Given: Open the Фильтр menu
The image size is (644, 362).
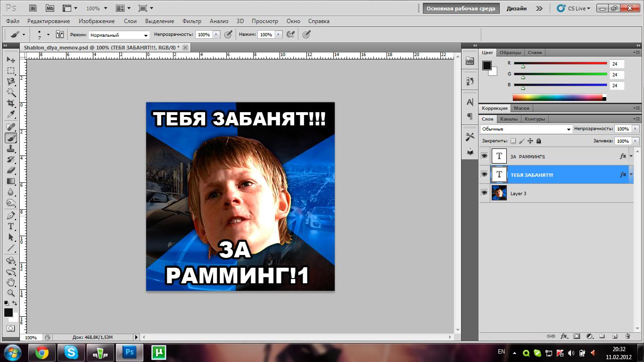Looking at the screenshot, I should point(191,21).
